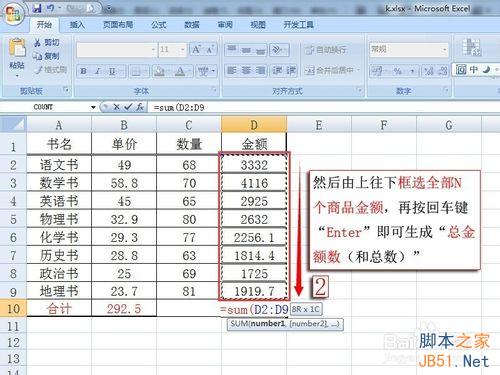Click the formula bar showing =sum(D2:D9
This screenshot has width=500, height=375.
pos(323,107)
